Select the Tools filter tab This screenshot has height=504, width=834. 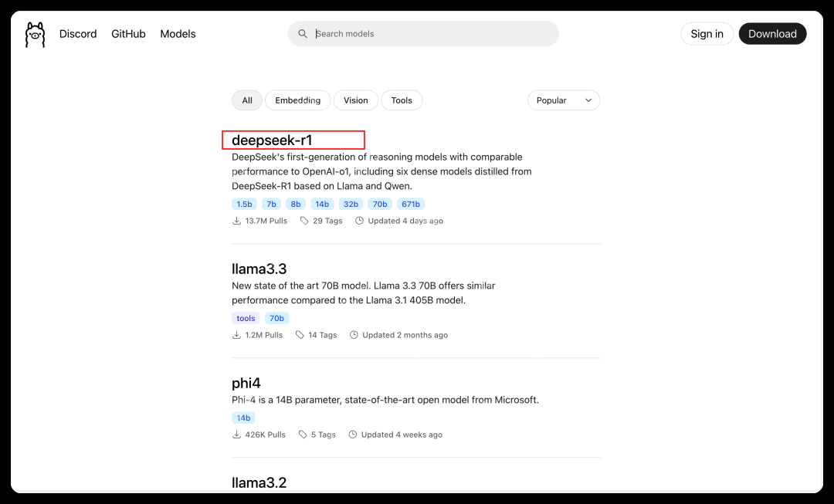402,100
